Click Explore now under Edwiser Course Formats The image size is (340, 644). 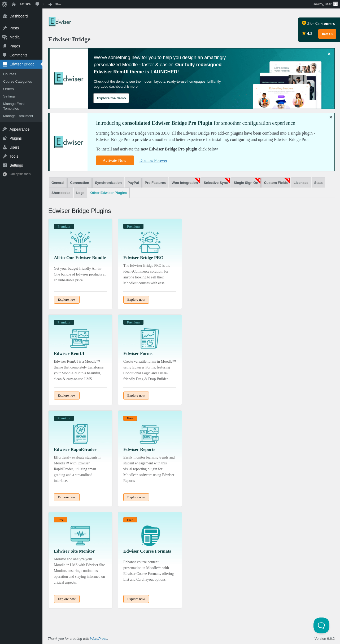(x=136, y=599)
